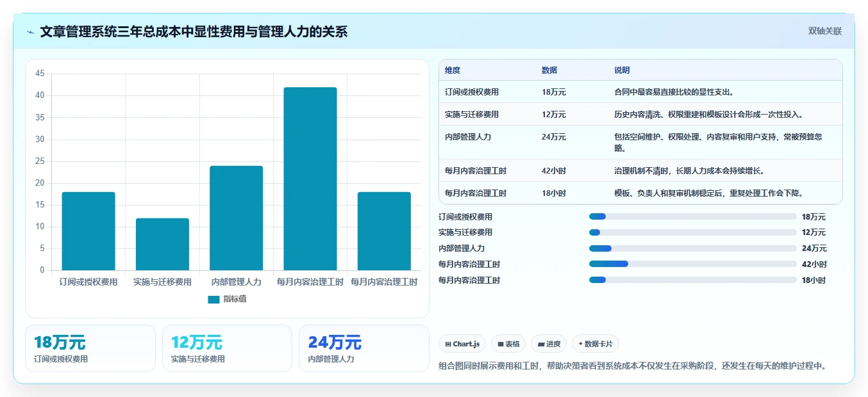Screen dimensions: 868x397
Task: Click the description starting 包括空间维护
Action: point(718,142)
